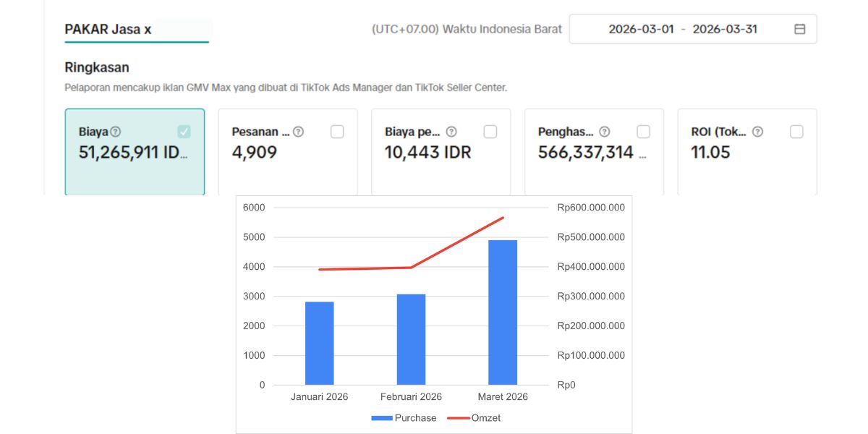Click the blue Purchase legend swatch
This screenshot has height=434, width=868.
click(381, 418)
